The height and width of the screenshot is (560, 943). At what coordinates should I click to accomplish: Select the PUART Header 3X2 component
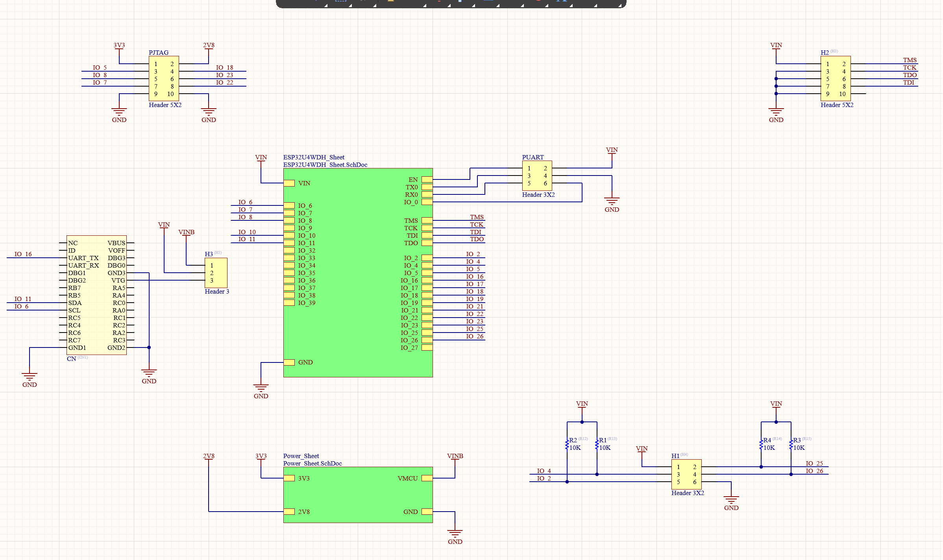pos(537,176)
